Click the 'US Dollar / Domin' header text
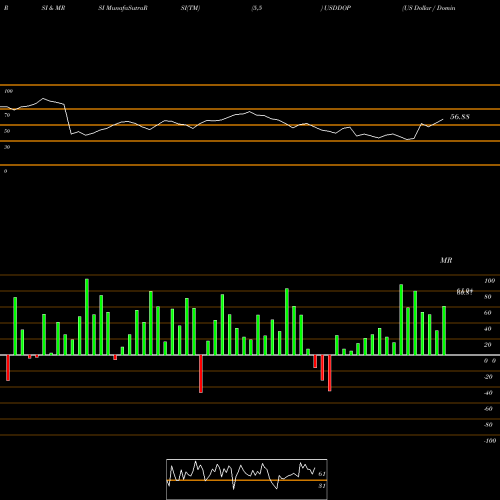Viewport: 500px width, 500px height. [429, 8]
